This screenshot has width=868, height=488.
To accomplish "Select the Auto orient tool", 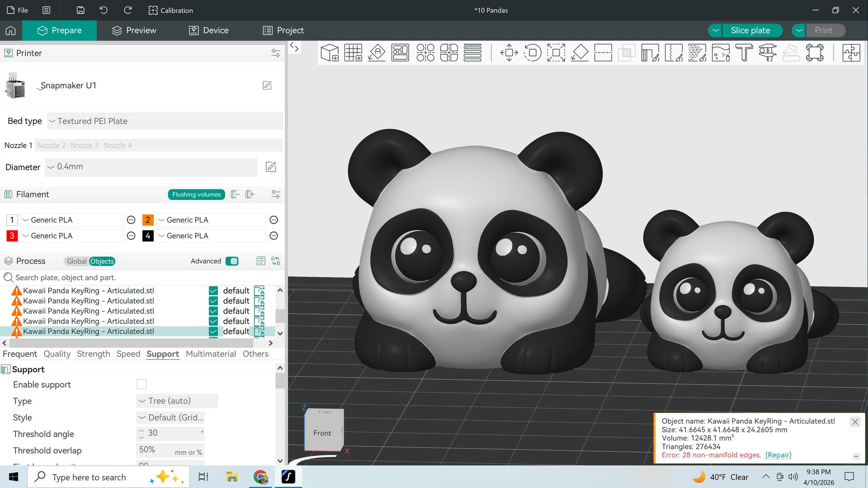I will tap(377, 53).
